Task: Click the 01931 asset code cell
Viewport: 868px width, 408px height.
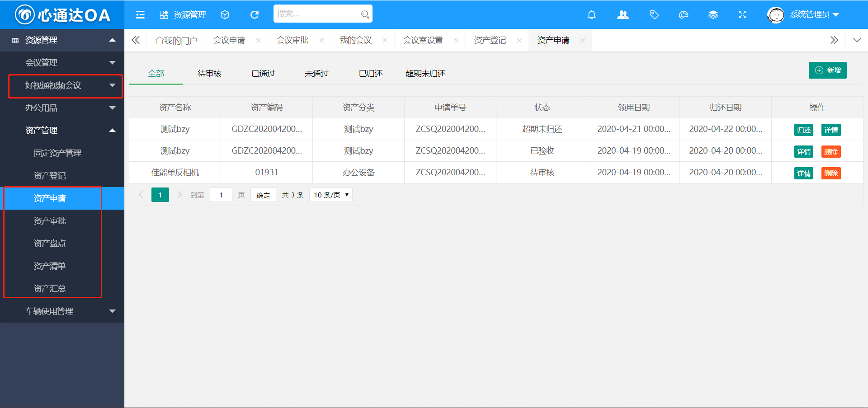Action: pyautogui.click(x=267, y=173)
